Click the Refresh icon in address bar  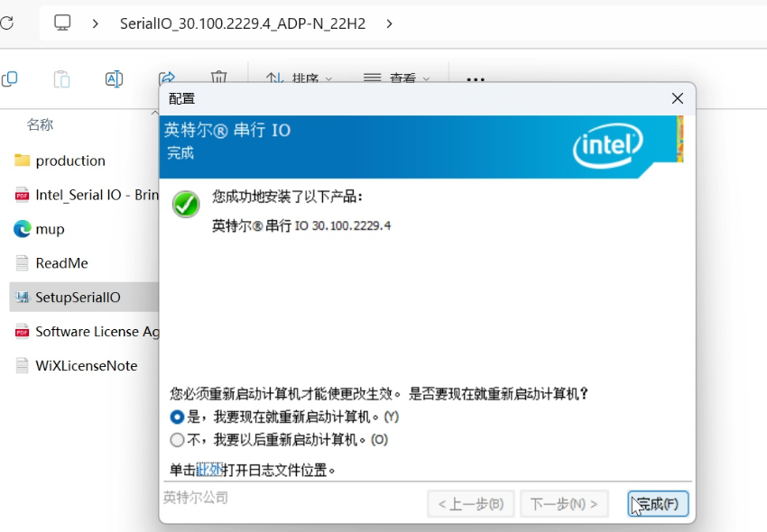(6, 23)
